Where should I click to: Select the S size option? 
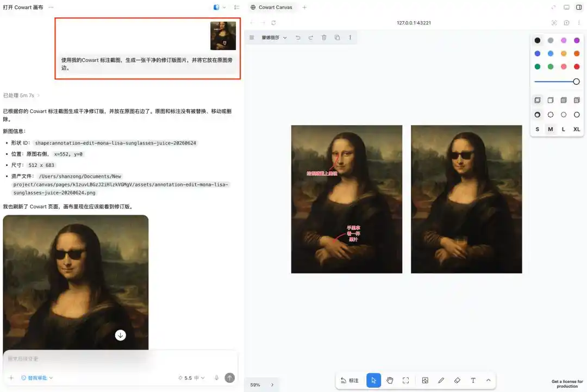click(537, 129)
